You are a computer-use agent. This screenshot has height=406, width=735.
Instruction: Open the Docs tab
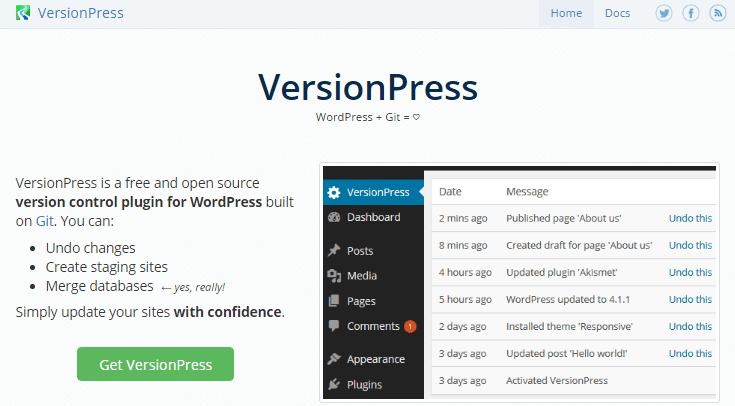(x=617, y=14)
